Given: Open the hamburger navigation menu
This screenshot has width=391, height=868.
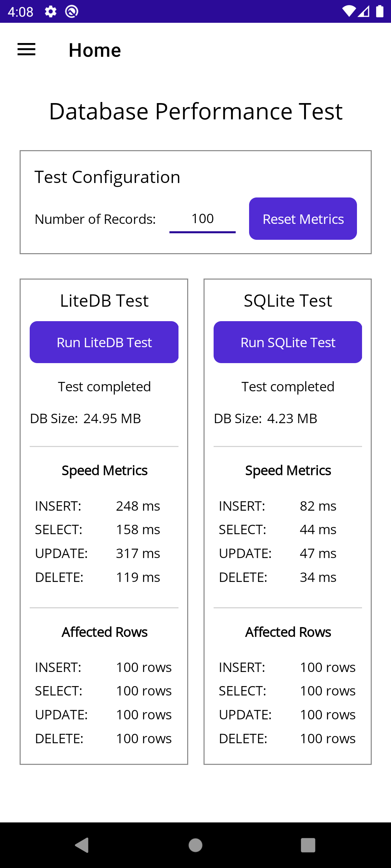Looking at the screenshot, I should click(x=26, y=50).
